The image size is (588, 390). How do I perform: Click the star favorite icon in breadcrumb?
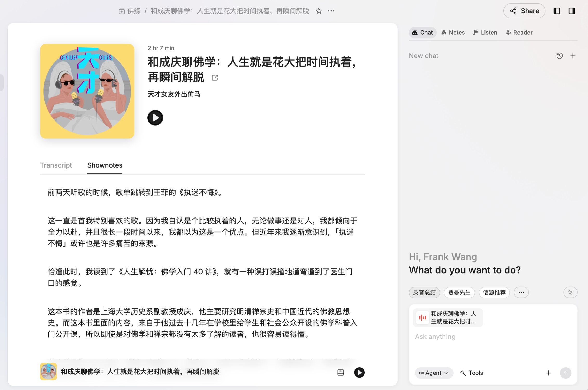[x=319, y=11]
